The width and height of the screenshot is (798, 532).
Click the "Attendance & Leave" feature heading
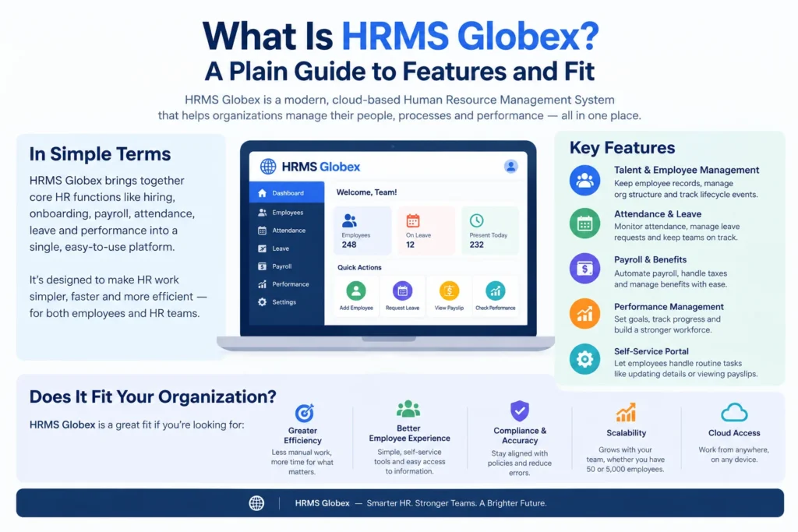click(658, 214)
